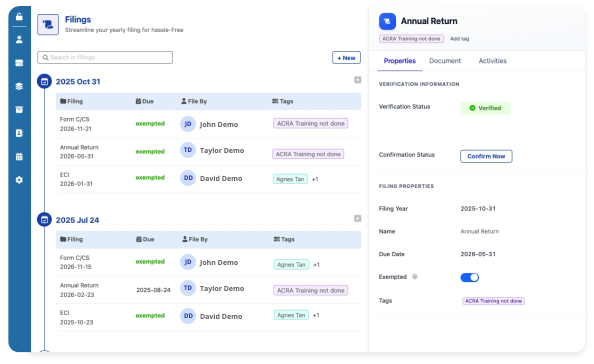The image size is (594, 364).
Task: Click the Add tag link
Action: (459, 38)
